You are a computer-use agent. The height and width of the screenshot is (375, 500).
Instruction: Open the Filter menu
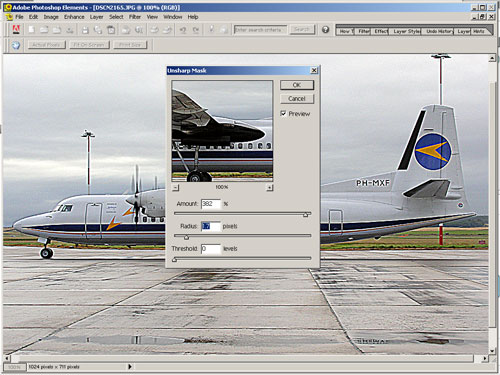point(135,17)
